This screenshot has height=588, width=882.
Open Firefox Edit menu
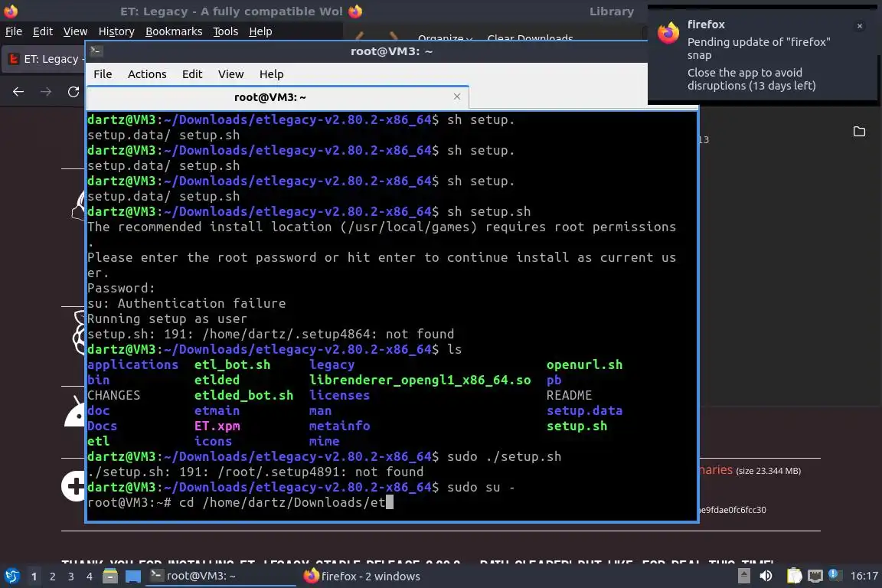point(43,31)
